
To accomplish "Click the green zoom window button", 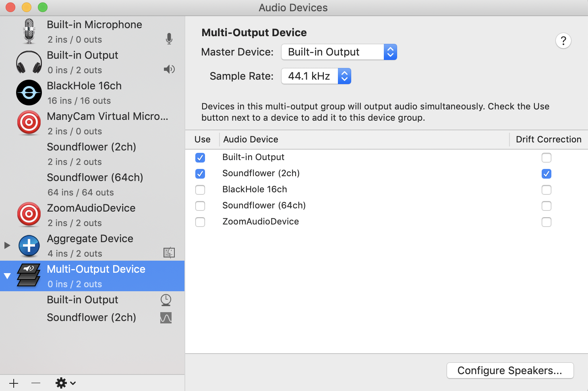I will 43,7.
